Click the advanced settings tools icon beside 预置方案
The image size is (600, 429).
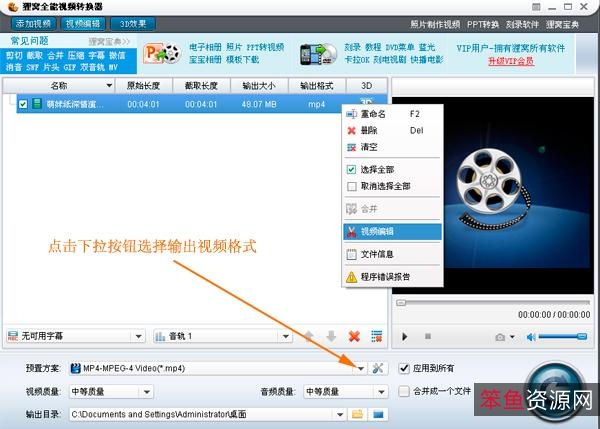pyautogui.click(x=378, y=369)
